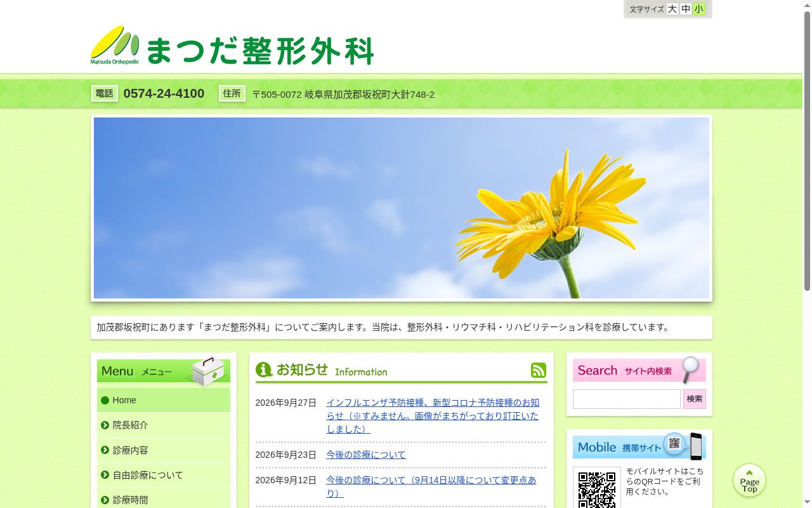812x508 pixels.
Task: Click the まつだ整形外科 site title
Action: [260, 51]
